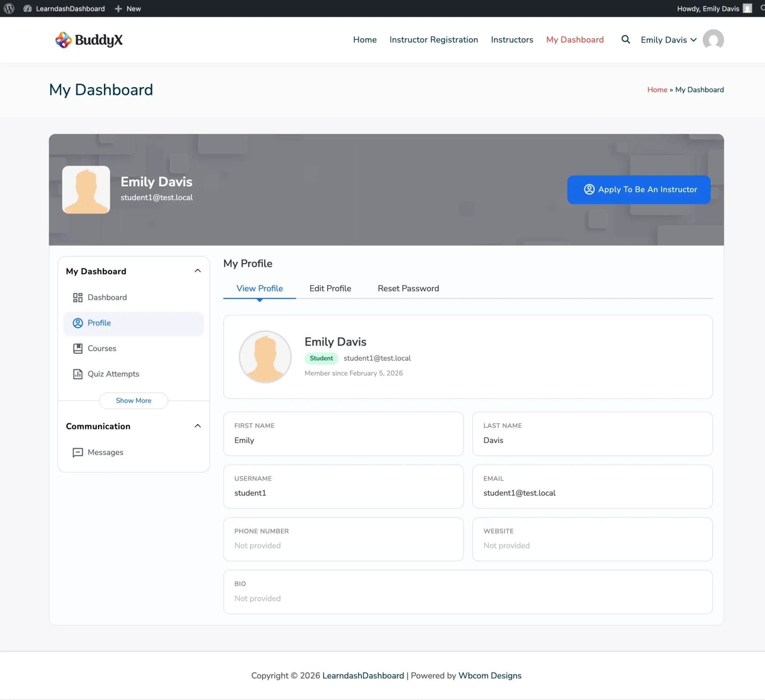Open the Emily Davis user dropdown

click(x=668, y=40)
